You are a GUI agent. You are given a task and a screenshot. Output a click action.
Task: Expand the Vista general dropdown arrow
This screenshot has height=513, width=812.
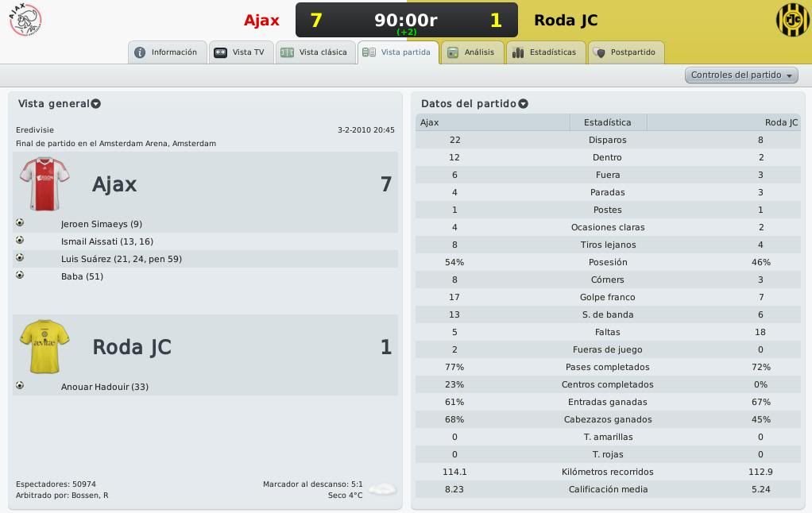click(x=96, y=104)
